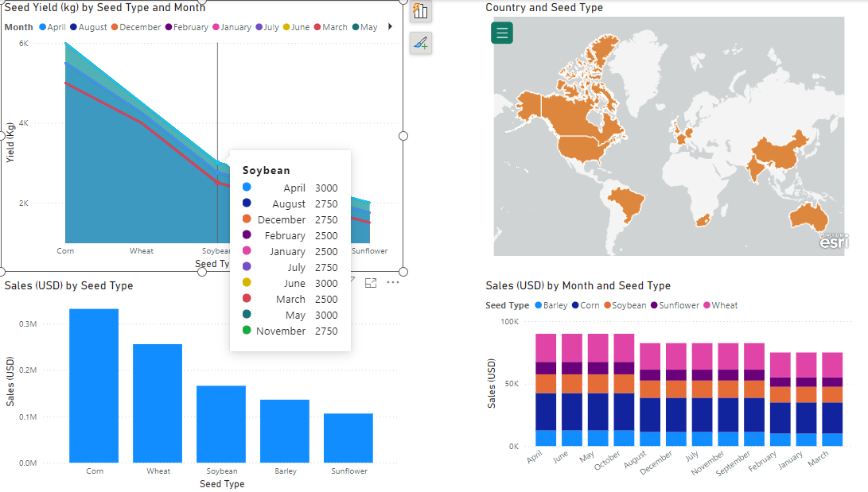Screen dimensions: 868x492
Task: Open the More options ellipsis menu
Action: click(393, 282)
